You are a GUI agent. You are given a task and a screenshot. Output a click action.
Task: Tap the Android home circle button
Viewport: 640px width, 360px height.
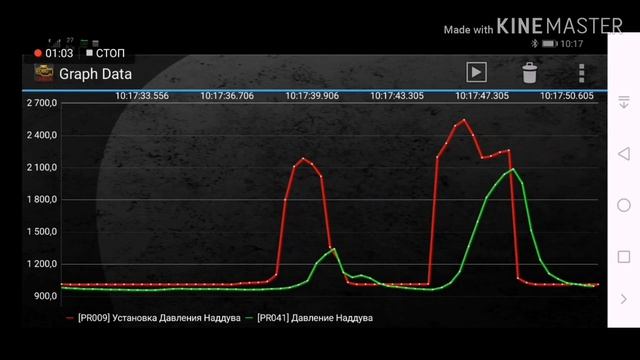pos(624,205)
